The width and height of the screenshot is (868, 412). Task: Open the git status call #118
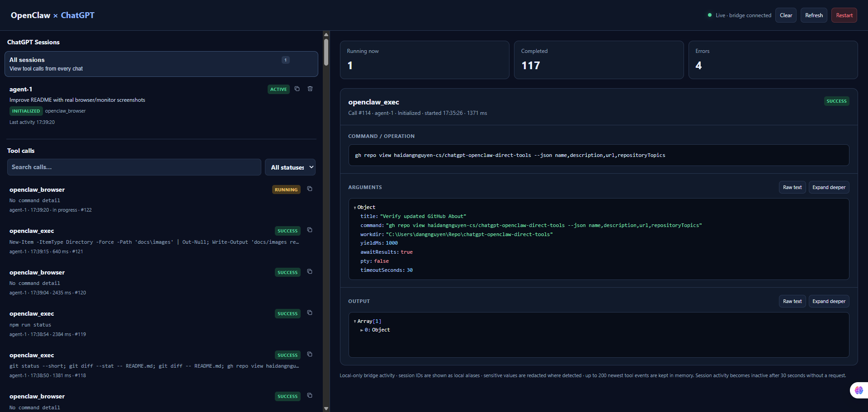click(x=161, y=365)
